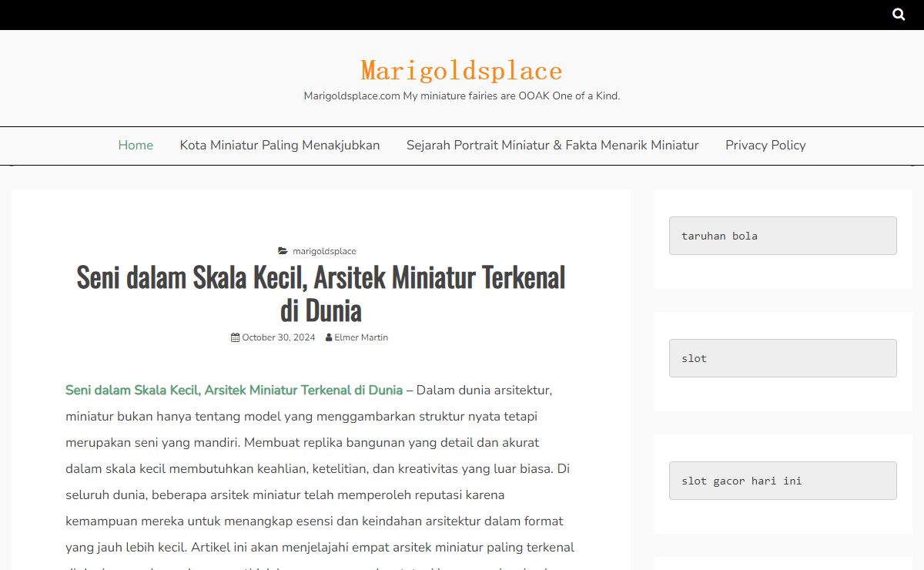Click the user icon beside Elmer Martin
The width and height of the screenshot is (924, 570).
click(x=329, y=337)
